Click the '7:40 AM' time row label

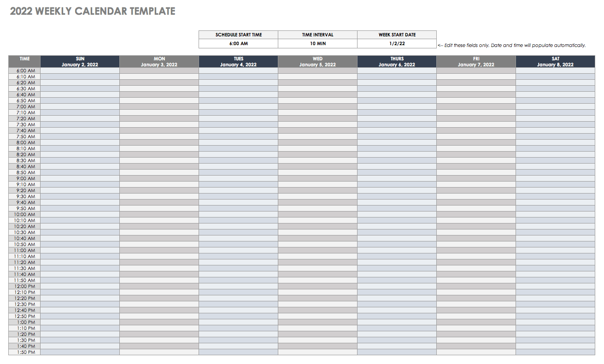[x=24, y=130]
